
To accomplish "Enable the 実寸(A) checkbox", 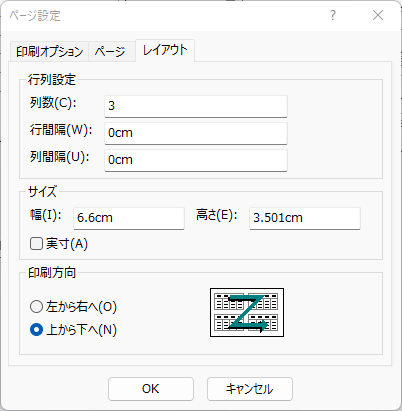I will 36,244.
